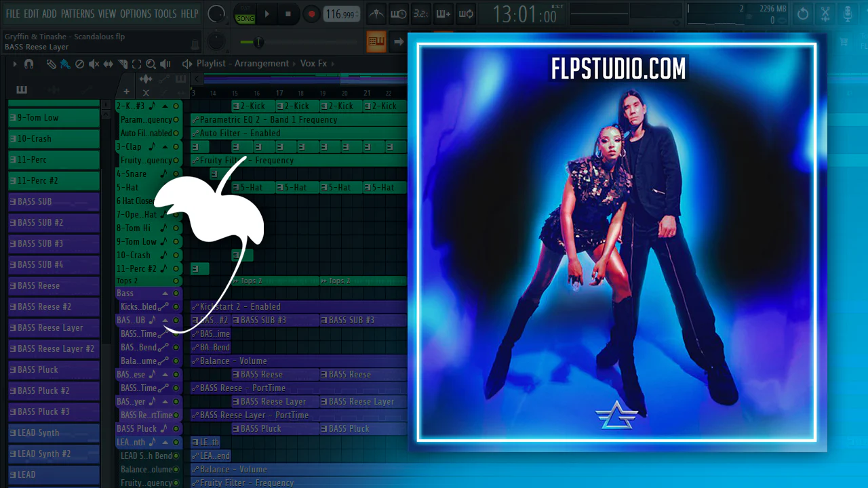
Task: Open the OPTIONS menu
Action: pyautogui.click(x=136, y=14)
